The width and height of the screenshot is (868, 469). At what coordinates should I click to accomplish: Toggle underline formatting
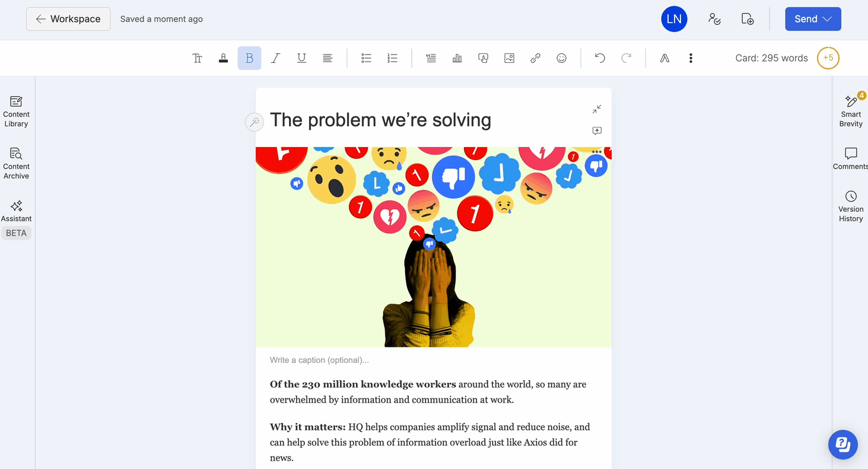301,58
